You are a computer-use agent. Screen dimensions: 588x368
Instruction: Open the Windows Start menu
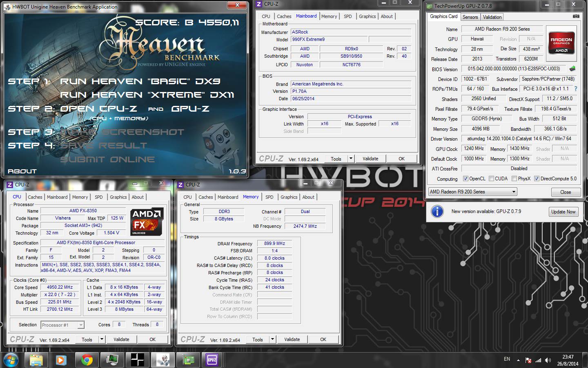pyautogui.click(x=11, y=360)
